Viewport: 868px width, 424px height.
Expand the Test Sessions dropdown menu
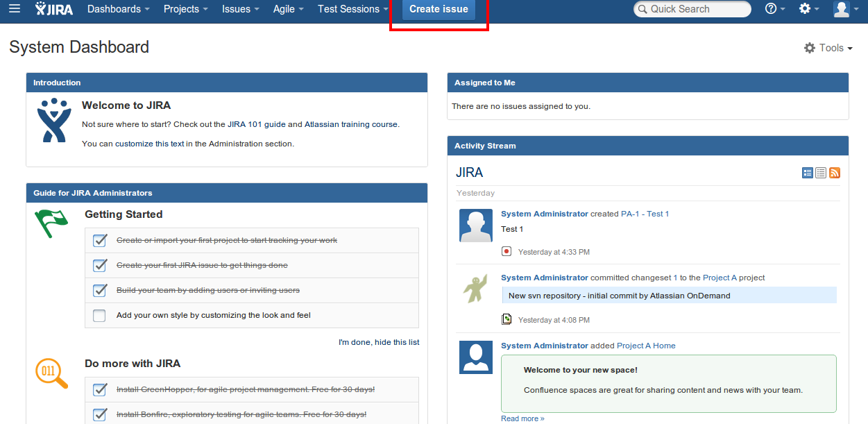pyautogui.click(x=353, y=9)
